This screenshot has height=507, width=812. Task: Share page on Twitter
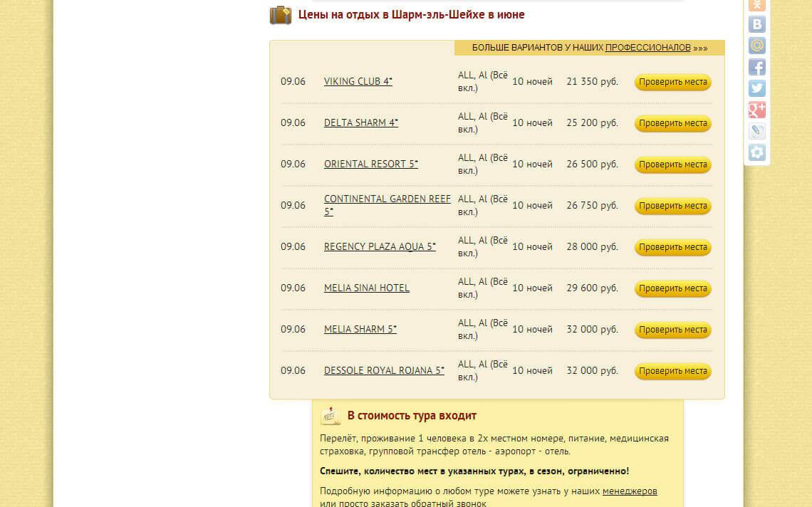756,88
